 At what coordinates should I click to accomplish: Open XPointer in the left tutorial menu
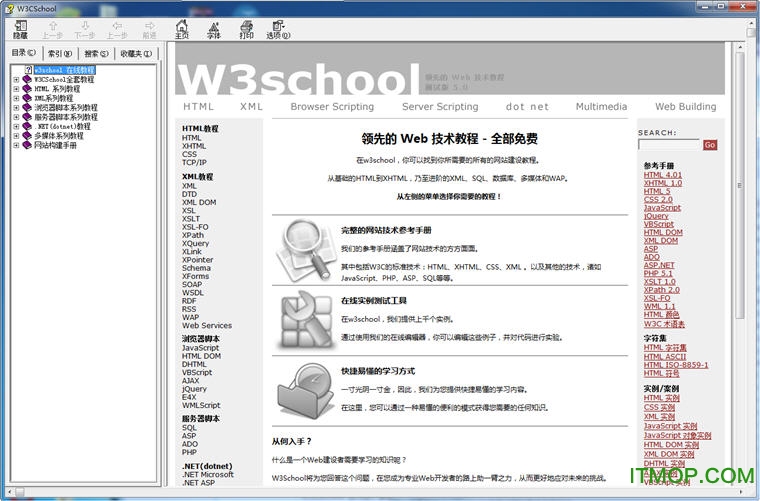(x=197, y=260)
